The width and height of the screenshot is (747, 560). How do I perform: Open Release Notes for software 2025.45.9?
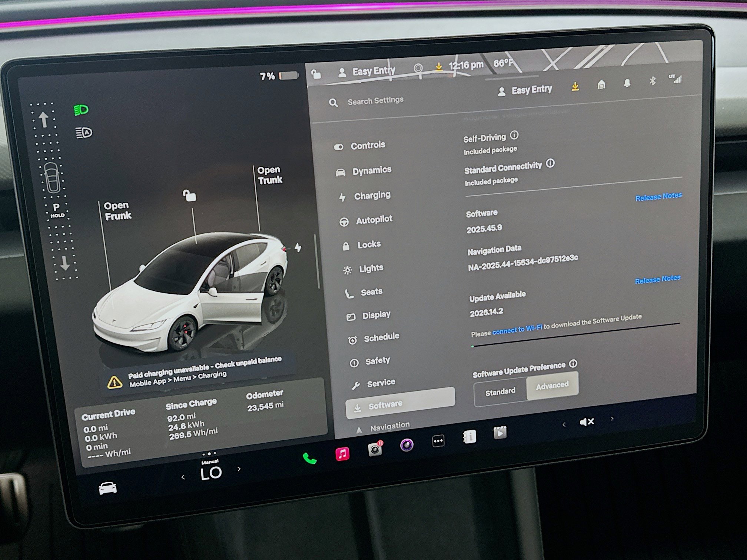658,196
